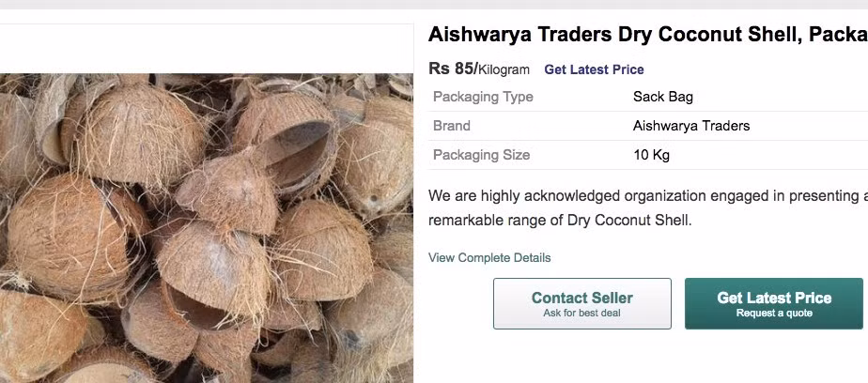Click the Packaging Type row label
868x383 pixels.
[x=483, y=97]
